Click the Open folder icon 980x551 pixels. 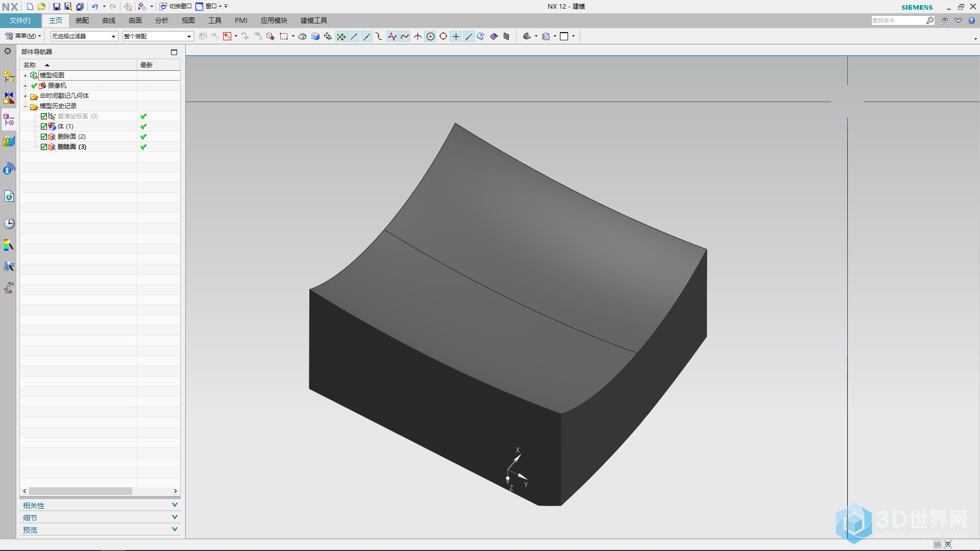(x=42, y=7)
